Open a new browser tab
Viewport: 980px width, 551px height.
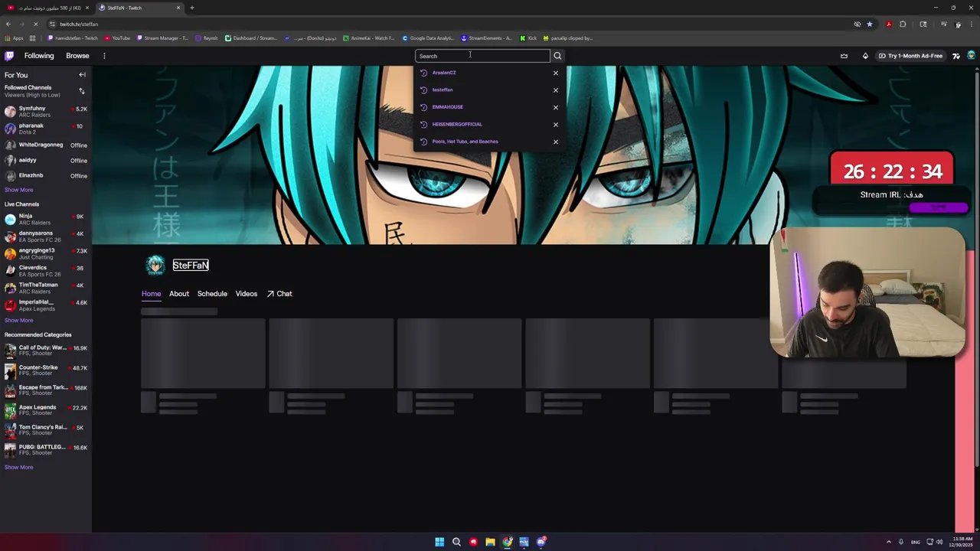192,8
